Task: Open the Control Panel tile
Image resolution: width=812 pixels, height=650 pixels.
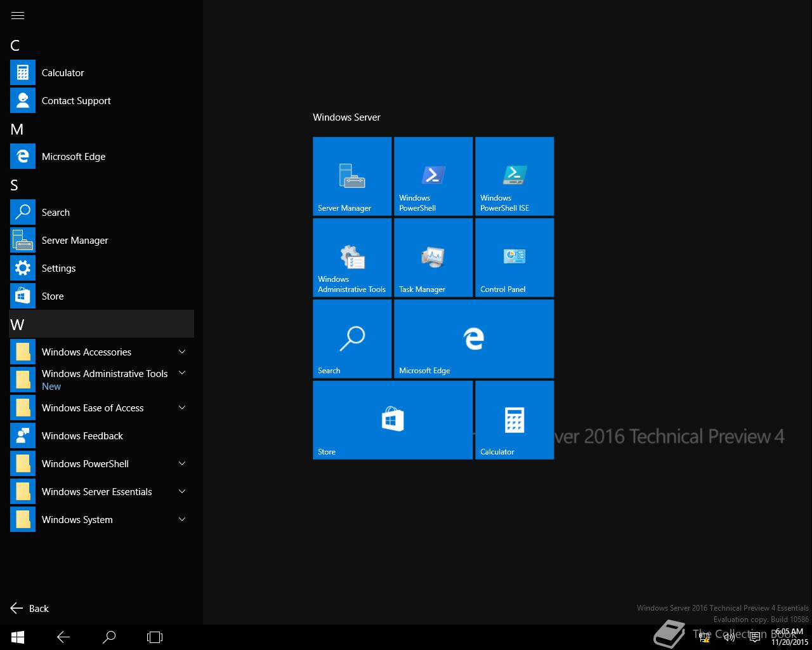Action: click(514, 258)
